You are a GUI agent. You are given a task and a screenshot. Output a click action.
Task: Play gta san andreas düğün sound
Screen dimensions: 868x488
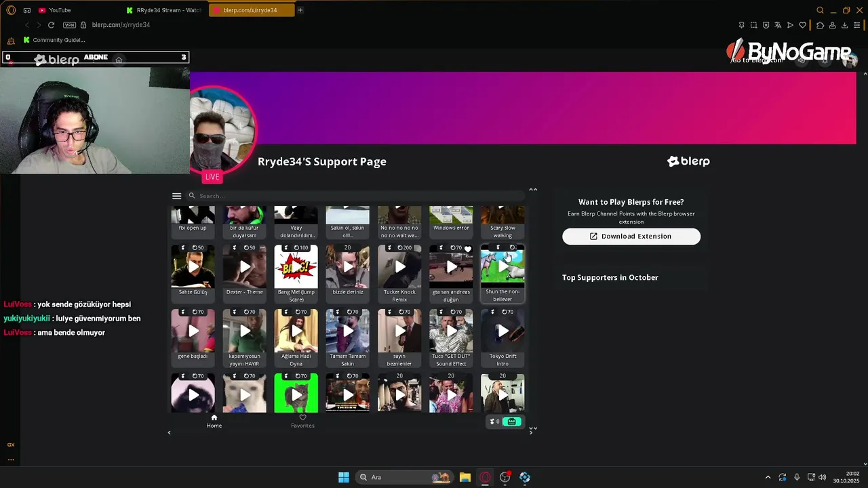pos(451,267)
